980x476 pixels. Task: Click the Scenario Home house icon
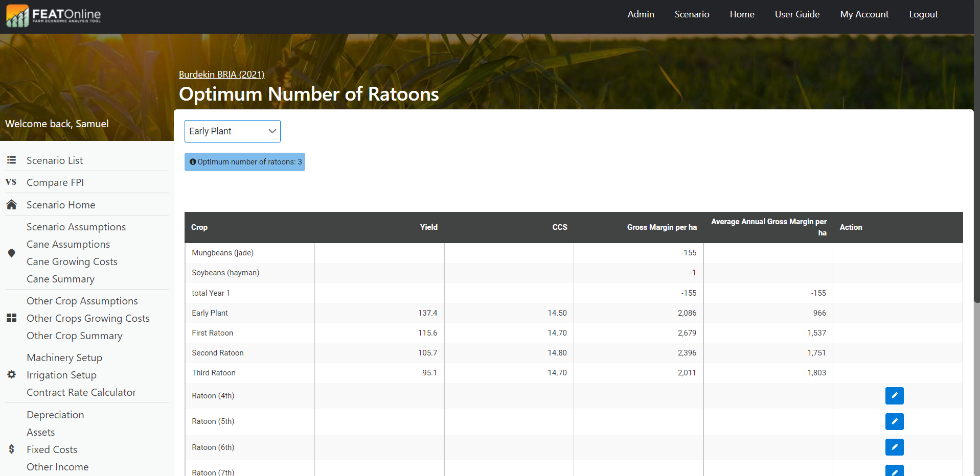(11, 205)
